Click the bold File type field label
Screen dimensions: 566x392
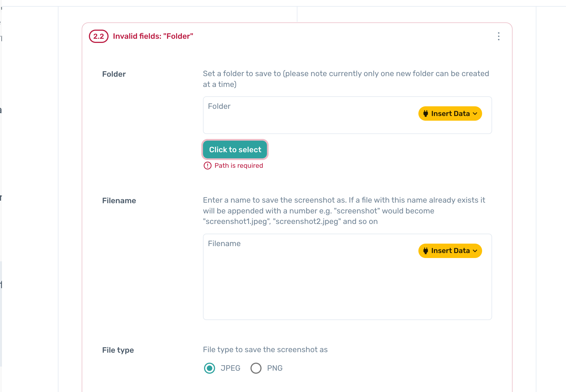118,350
